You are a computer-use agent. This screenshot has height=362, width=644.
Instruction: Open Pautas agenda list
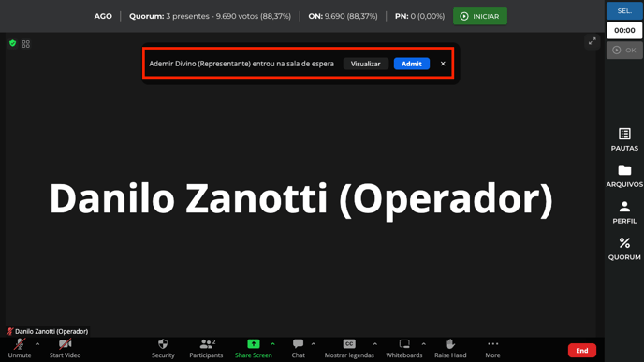point(624,139)
